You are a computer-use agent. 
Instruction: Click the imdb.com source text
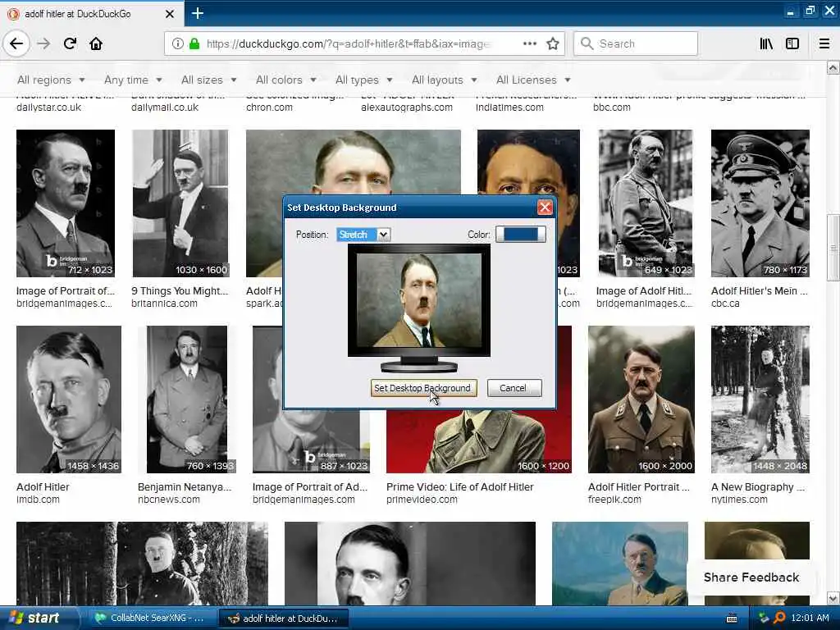coord(38,500)
